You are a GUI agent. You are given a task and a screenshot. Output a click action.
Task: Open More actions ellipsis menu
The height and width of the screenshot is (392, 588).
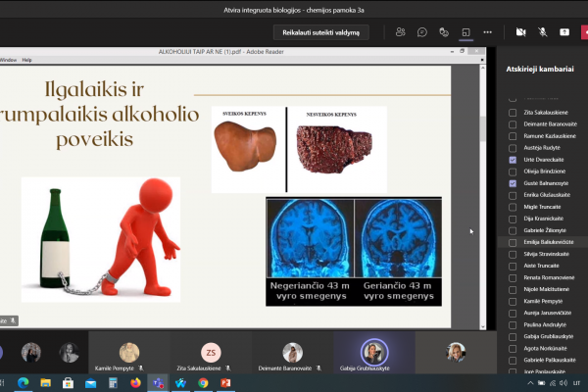coord(487,32)
